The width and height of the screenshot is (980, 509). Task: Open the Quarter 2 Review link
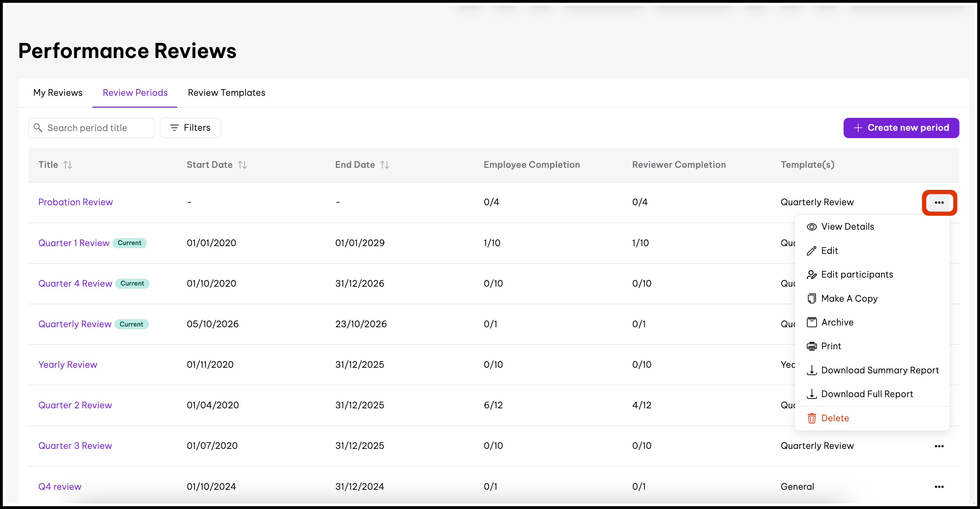pos(75,405)
